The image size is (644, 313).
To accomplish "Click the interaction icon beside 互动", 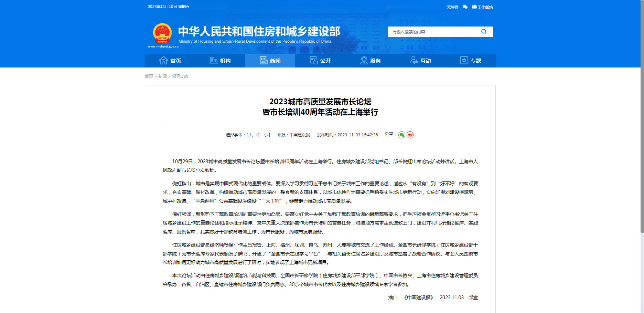I will [x=414, y=61].
